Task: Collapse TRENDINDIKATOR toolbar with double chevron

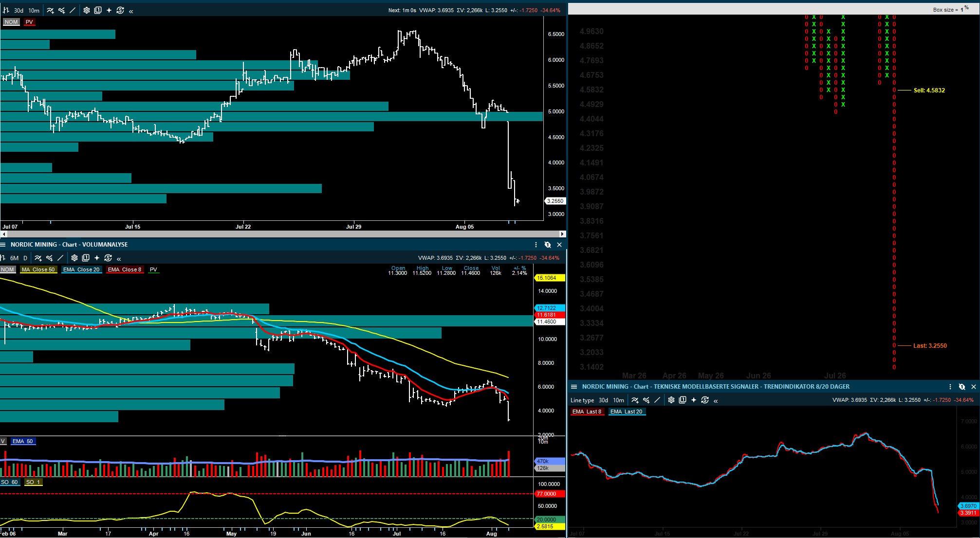Action: click(716, 400)
